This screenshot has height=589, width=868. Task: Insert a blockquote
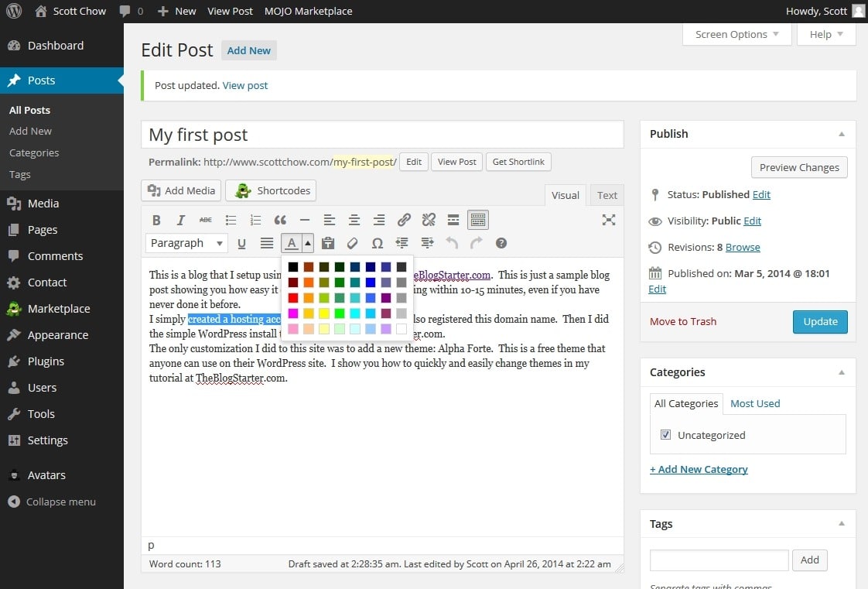280,219
